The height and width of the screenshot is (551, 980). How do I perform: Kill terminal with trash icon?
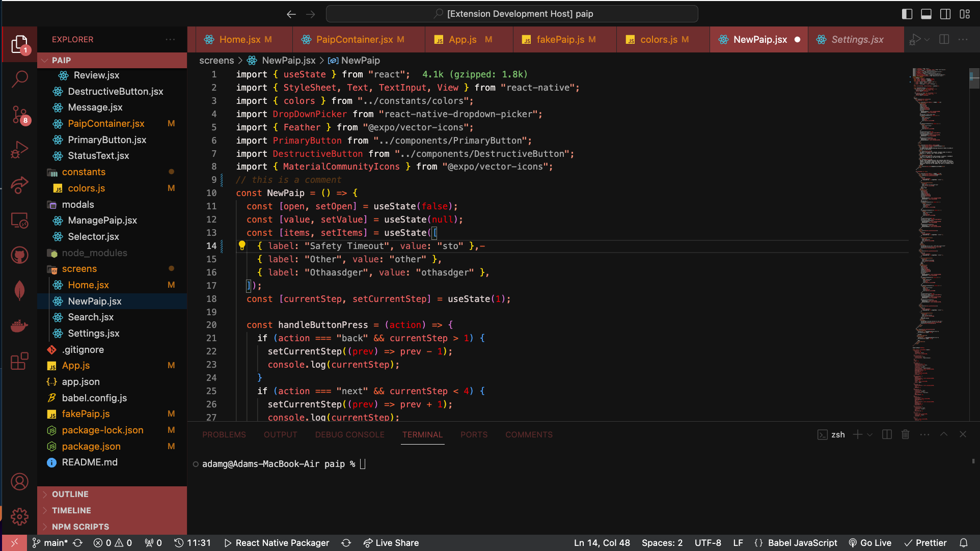(905, 434)
